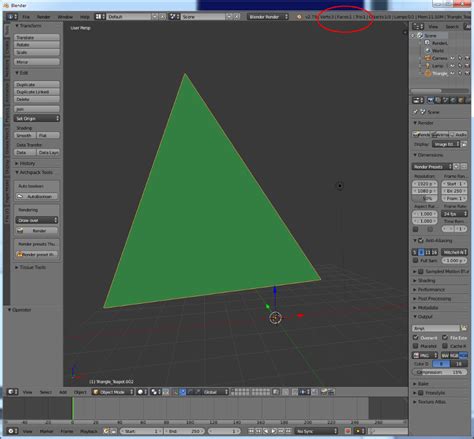Click the Blender logo info editor icon
Image resolution: width=474 pixels, height=439 pixels.
11,16
